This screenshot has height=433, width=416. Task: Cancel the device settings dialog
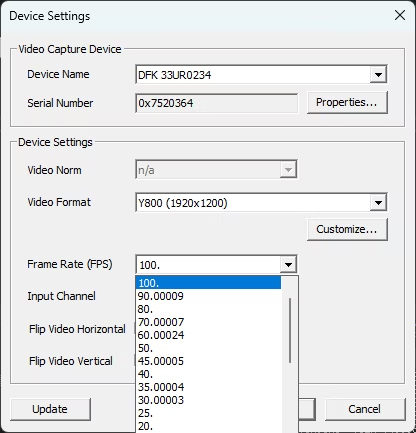(x=365, y=409)
